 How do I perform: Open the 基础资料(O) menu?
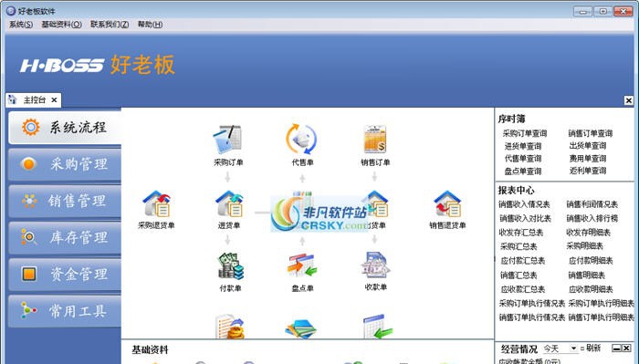point(61,25)
